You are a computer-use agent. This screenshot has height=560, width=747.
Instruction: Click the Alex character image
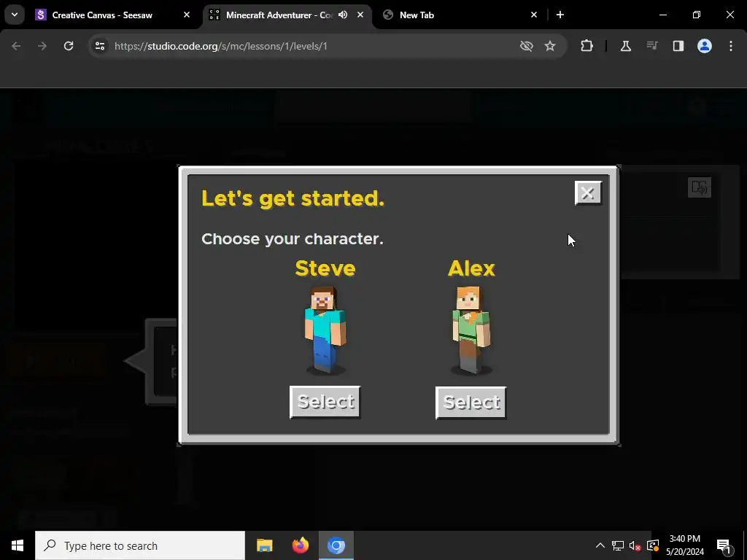pos(471,330)
